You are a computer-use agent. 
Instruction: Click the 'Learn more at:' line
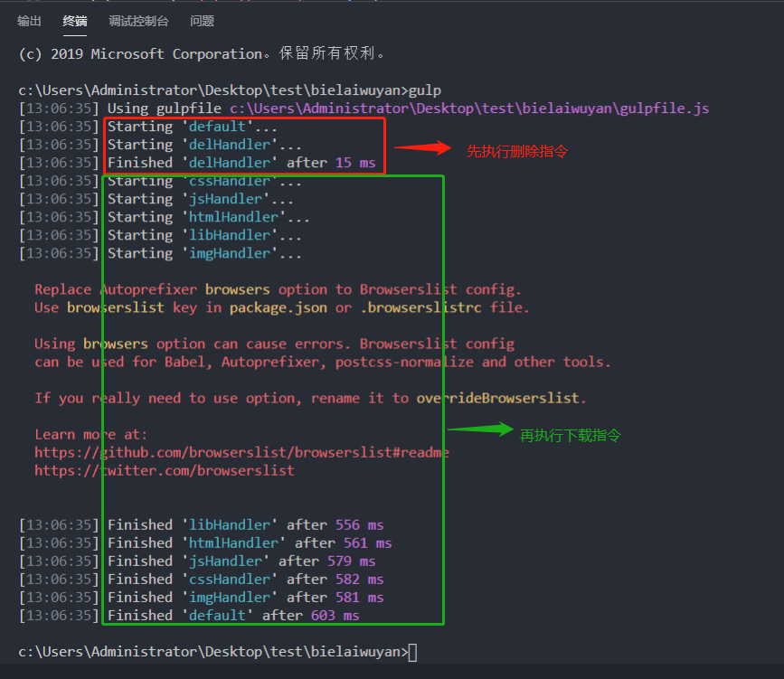pos(91,435)
